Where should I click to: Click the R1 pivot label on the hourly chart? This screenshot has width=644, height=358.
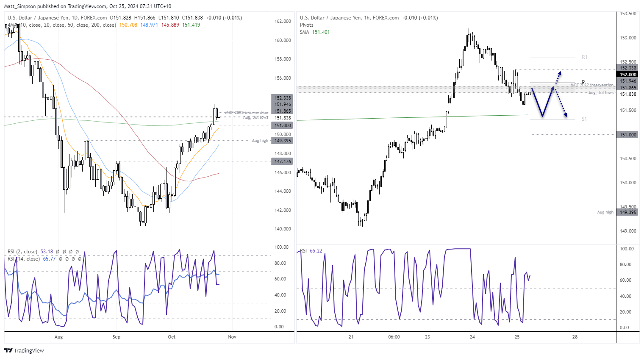585,57
